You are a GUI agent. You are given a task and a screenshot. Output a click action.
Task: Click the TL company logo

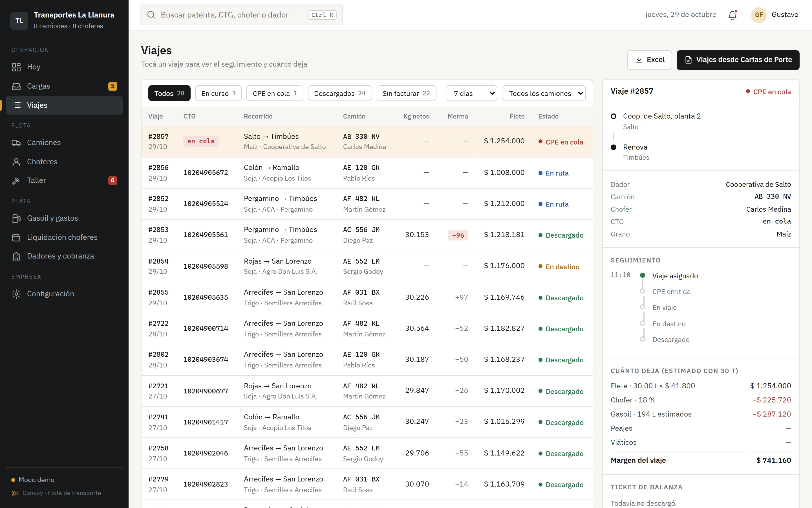pos(19,21)
